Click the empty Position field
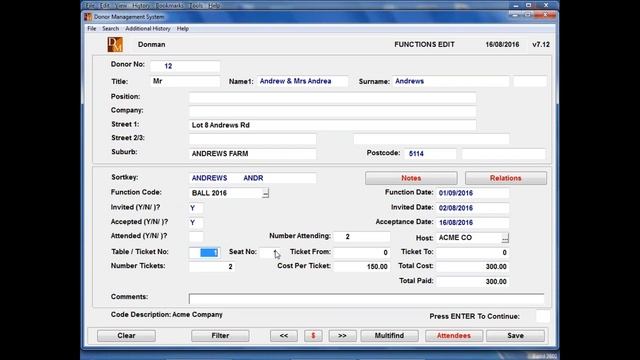This screenshot has width=640, height=360. [332, 98]
